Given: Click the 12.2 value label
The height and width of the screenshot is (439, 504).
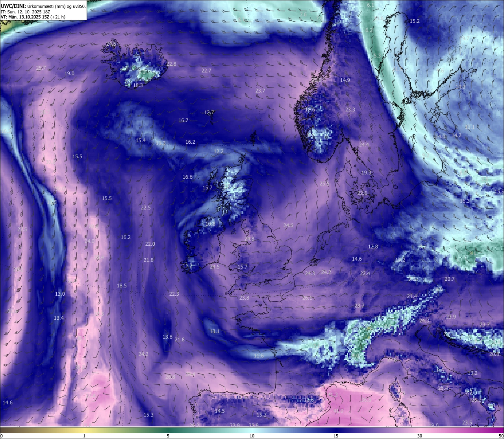Looking at the screenshot, I should 219,151.
